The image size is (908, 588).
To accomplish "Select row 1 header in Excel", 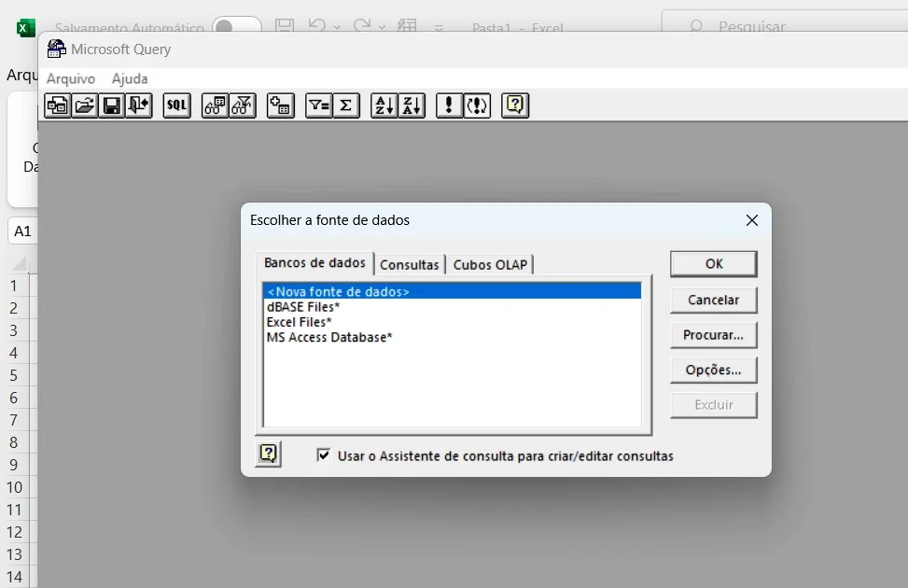I will [x=14, y=287].
